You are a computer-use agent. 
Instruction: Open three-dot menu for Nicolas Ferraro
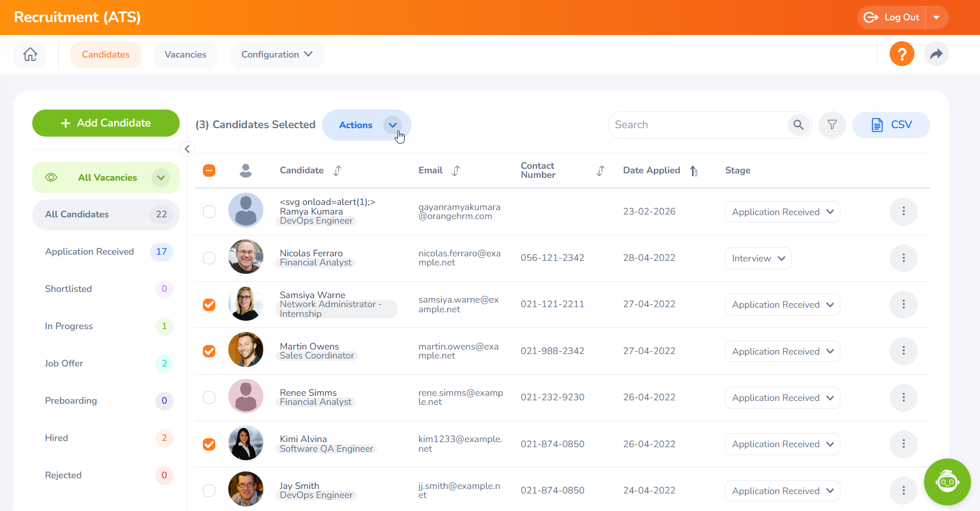coord(903,258)
